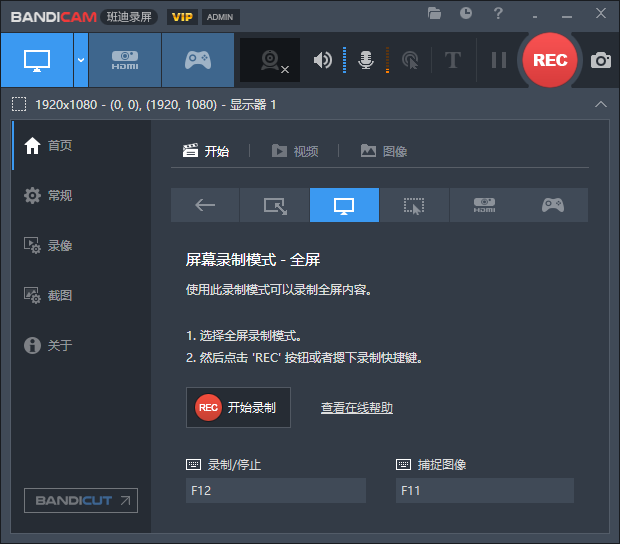Click the 录制/停止 hotkey field F12

[x=276, y=491]
